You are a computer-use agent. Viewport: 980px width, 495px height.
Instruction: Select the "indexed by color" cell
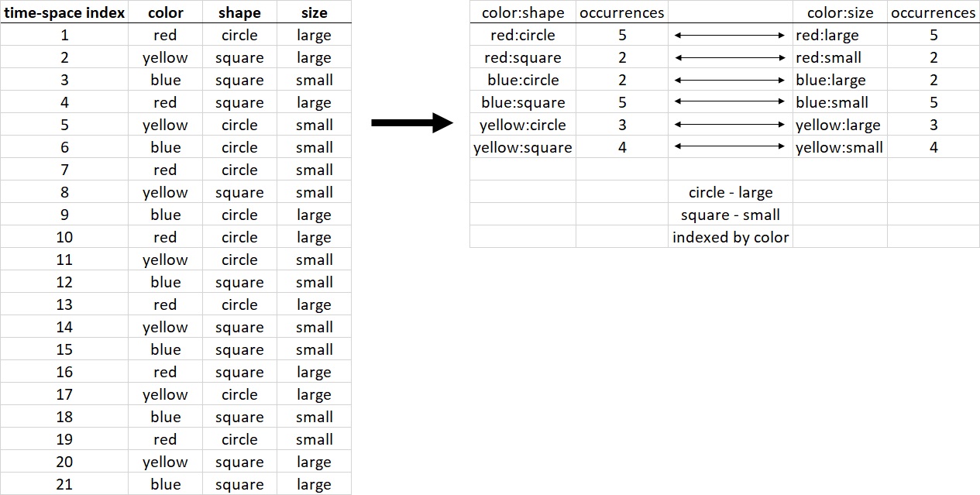(x=730, y=237)
